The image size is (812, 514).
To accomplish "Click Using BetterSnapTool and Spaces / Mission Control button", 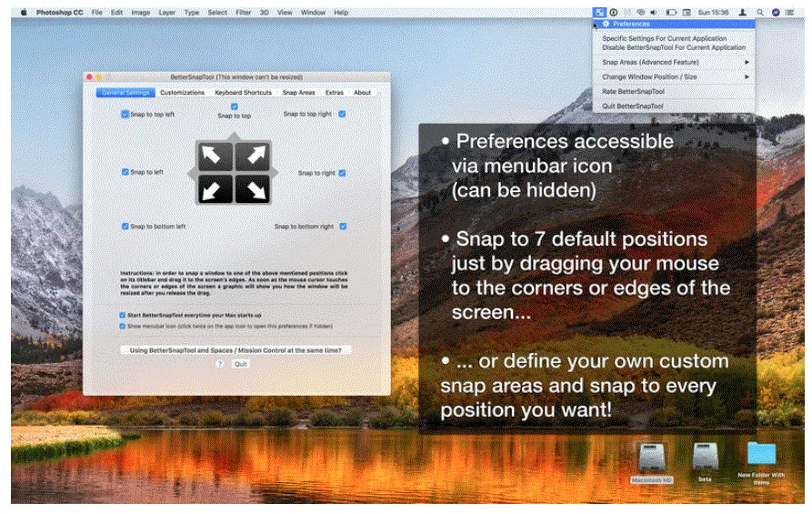I will pyautogui.click(x=236, y=350).
